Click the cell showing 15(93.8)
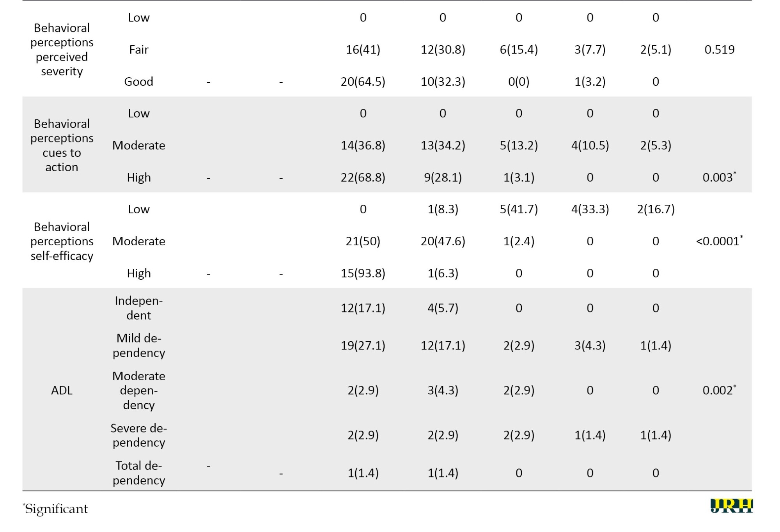This screenshot has width=780, height=532. 363,273
